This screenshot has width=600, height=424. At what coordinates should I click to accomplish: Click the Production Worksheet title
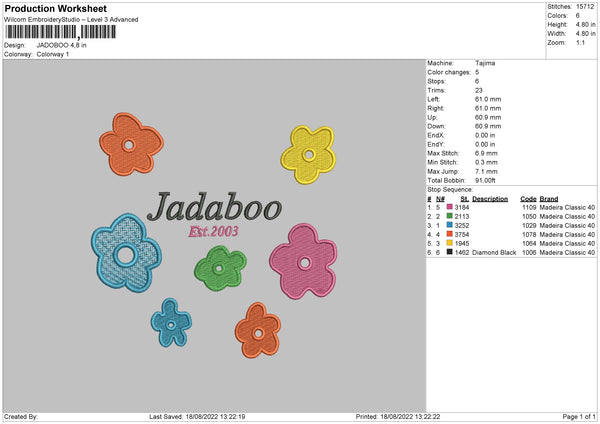point(55,8)
